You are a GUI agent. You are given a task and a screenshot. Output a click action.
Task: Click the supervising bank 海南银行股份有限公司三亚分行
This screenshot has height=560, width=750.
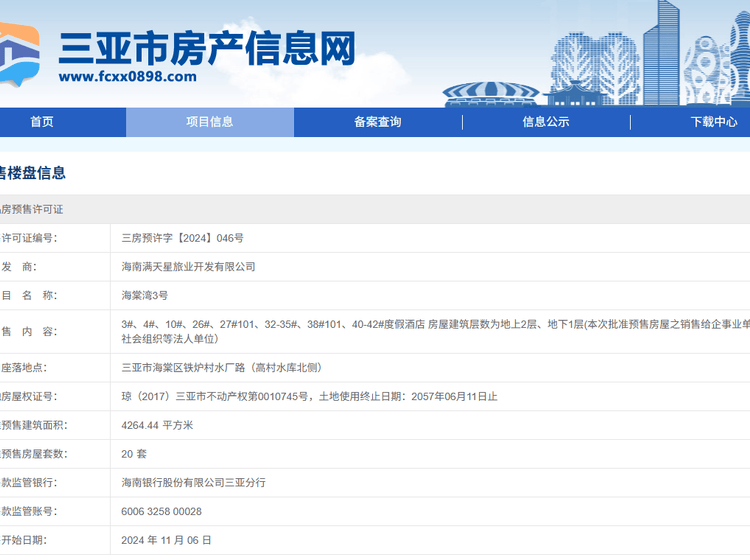[193, 483]
